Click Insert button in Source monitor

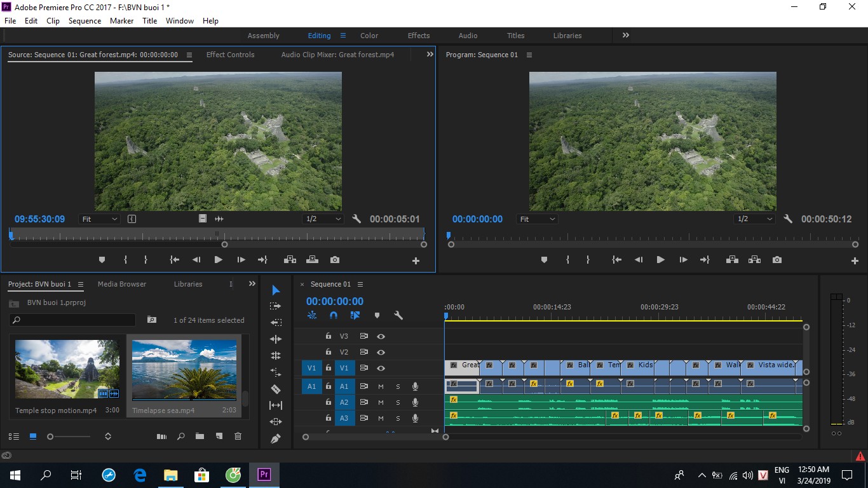(x=290, y=260)
